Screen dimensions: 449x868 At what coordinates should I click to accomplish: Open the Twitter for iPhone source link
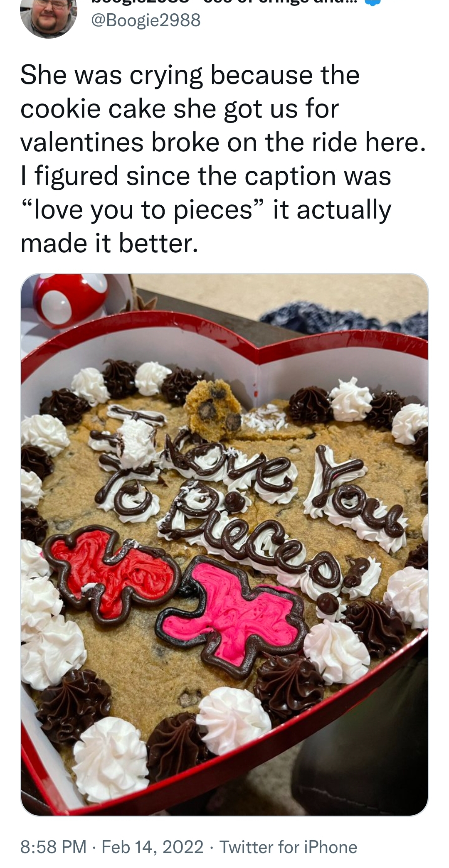tap(288, 846)
